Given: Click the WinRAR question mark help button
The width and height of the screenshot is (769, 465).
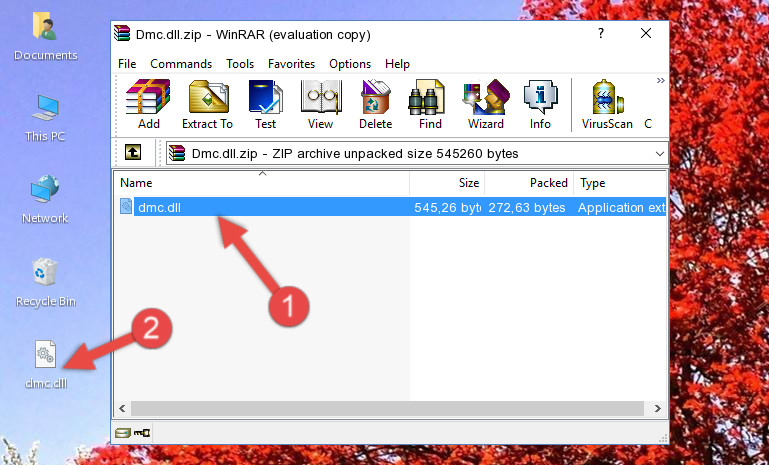Looking at the screenshot, I should (601, 33).
